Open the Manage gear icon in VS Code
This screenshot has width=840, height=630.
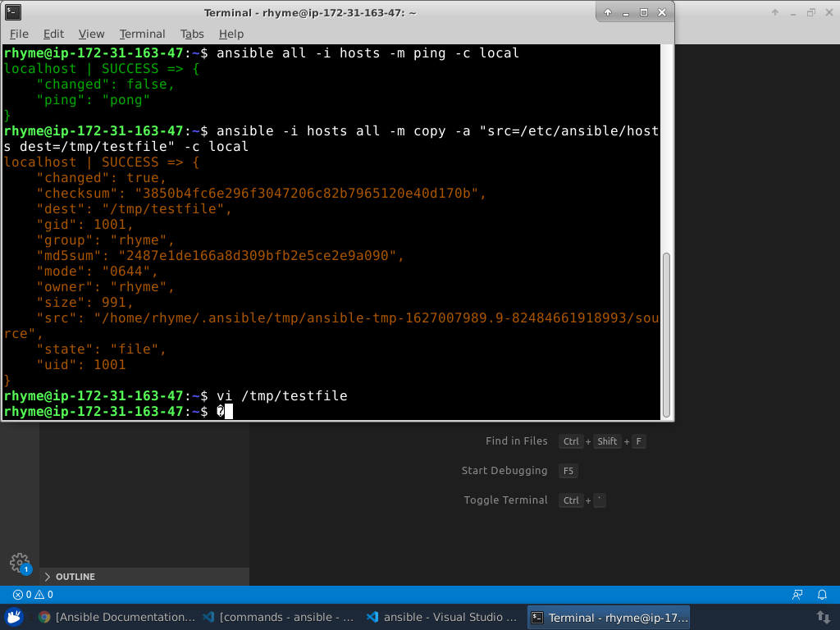(20, 563)
